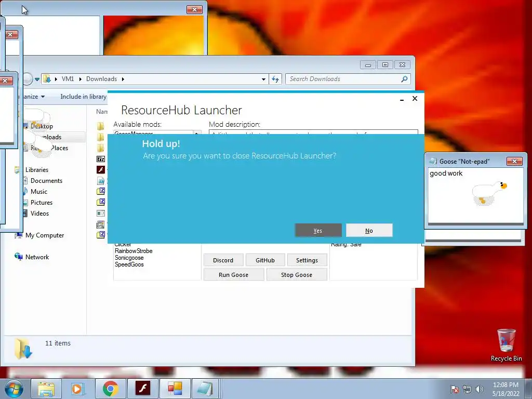Screen dimensions: 532x399
Task: Open the Flash Player taskbar icon
Action: coord(142,389)
